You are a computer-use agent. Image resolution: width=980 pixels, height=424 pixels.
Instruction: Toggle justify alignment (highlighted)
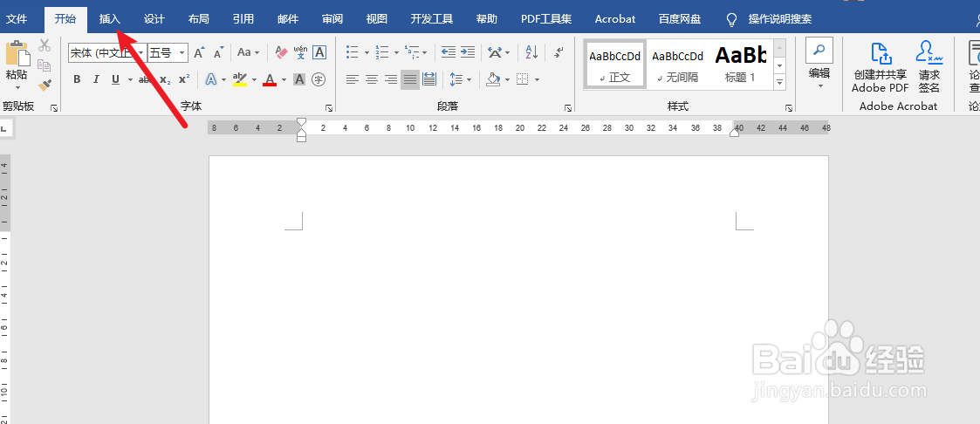410,79
